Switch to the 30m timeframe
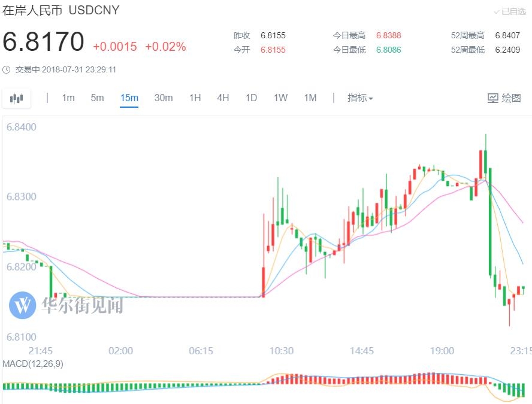This screenshot has height=404, width=532. (164, 98)
